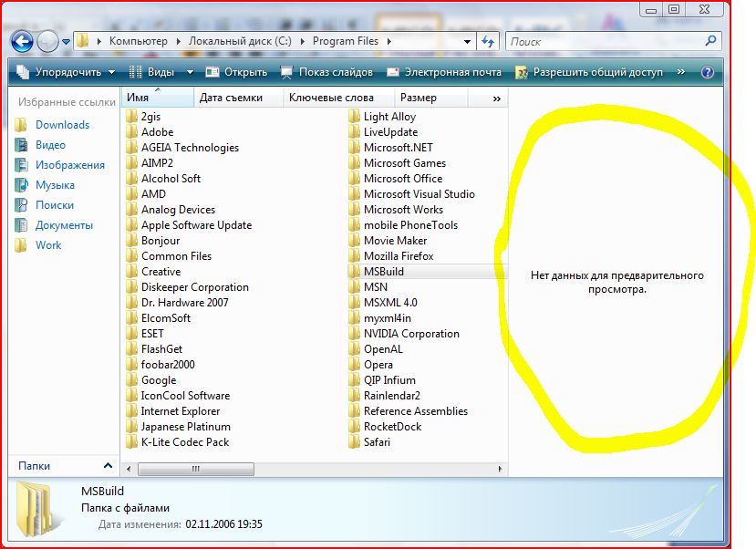
Task: Select the Adobe folder icon
Action: pyautogui.click(x=132, y=132)
